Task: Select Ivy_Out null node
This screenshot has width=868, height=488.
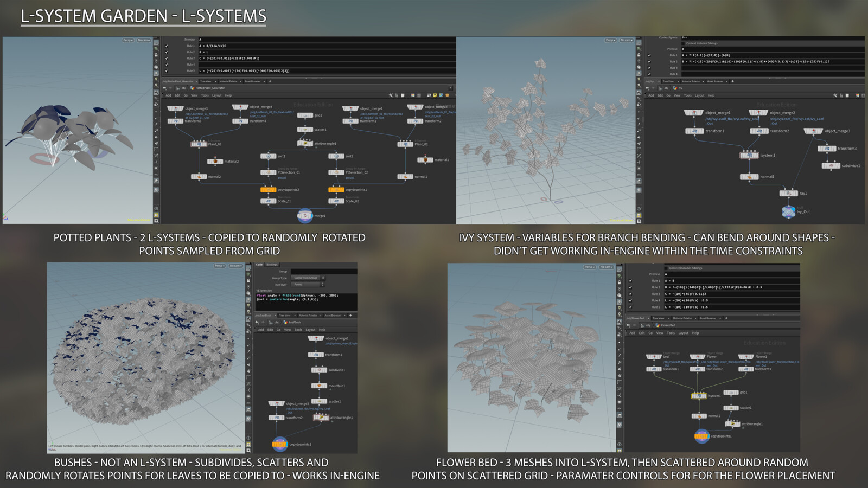Action: pyautogui.click(x=789, y=211)
